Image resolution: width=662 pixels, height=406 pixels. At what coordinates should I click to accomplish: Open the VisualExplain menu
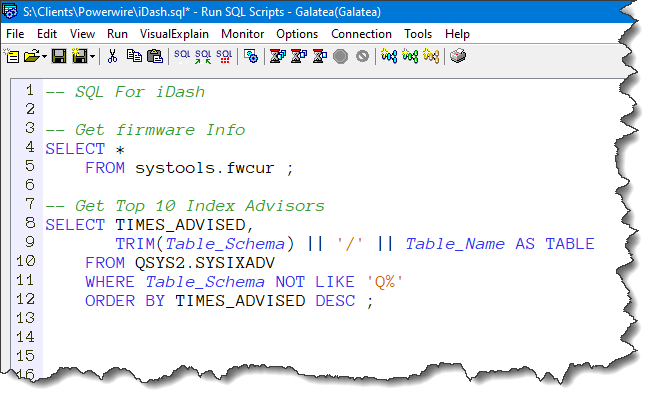[x=176, y=33]
